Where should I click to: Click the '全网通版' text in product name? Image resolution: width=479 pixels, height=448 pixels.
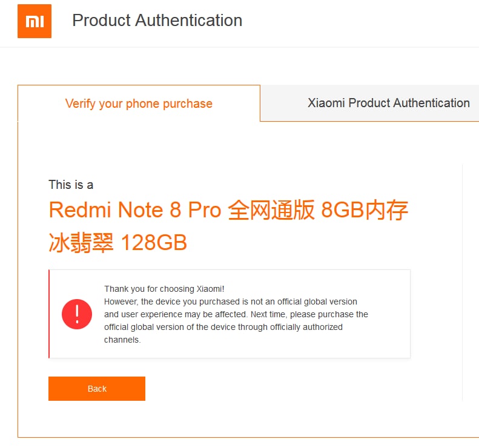(271, 210)
